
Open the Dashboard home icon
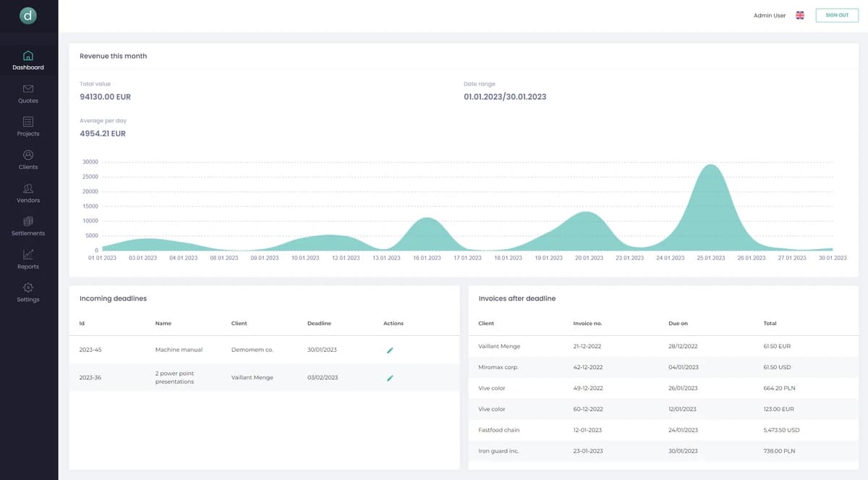click(27, 55)
